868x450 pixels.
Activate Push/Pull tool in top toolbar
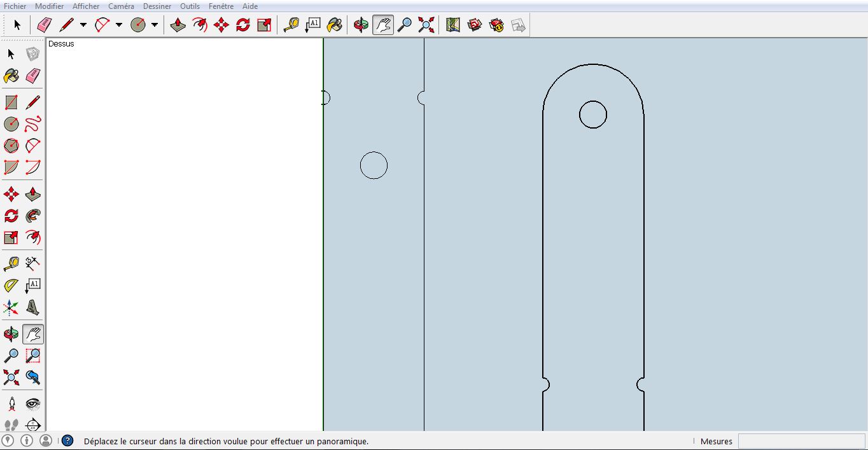pos(178,25)
